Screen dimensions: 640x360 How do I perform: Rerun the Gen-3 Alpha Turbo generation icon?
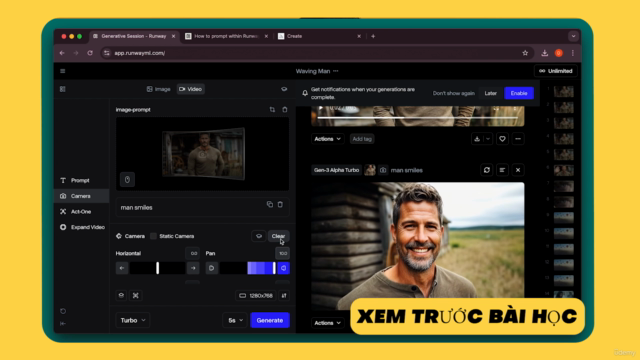[x=487, y=170]
